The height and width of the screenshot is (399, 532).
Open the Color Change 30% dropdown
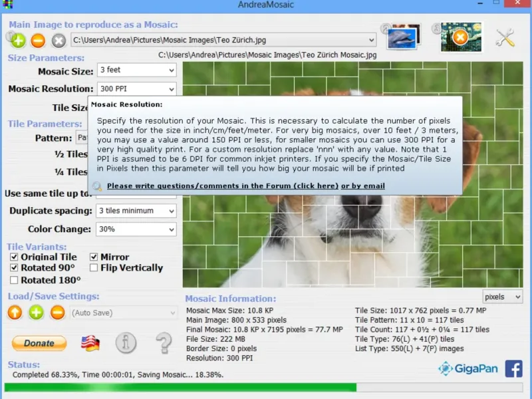click(x=136, y=229)
